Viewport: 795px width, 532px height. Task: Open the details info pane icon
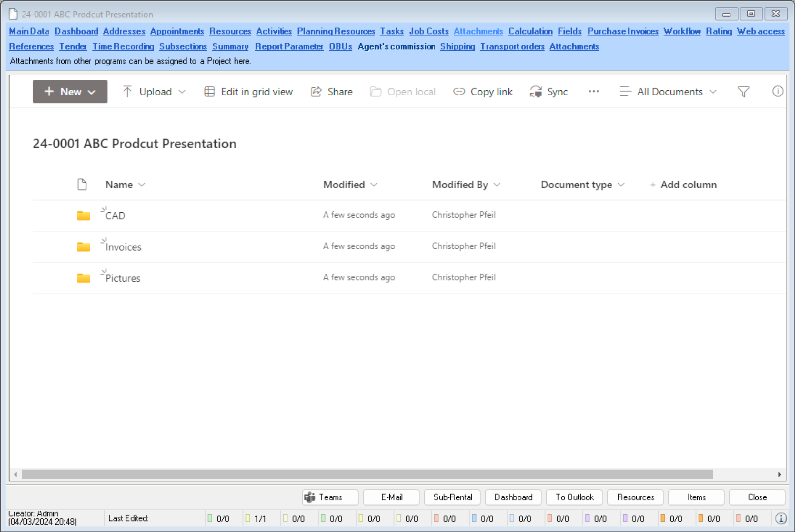pos(777,91)
